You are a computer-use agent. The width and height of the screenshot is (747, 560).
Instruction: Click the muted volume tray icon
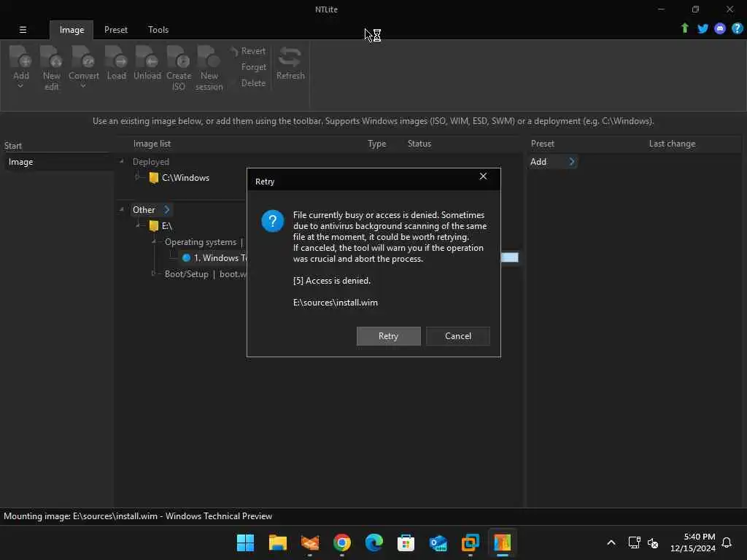click(653, 542)
